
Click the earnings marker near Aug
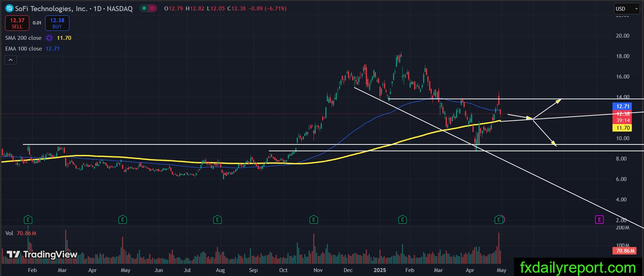pyautogui.click(x=217, y=219)
